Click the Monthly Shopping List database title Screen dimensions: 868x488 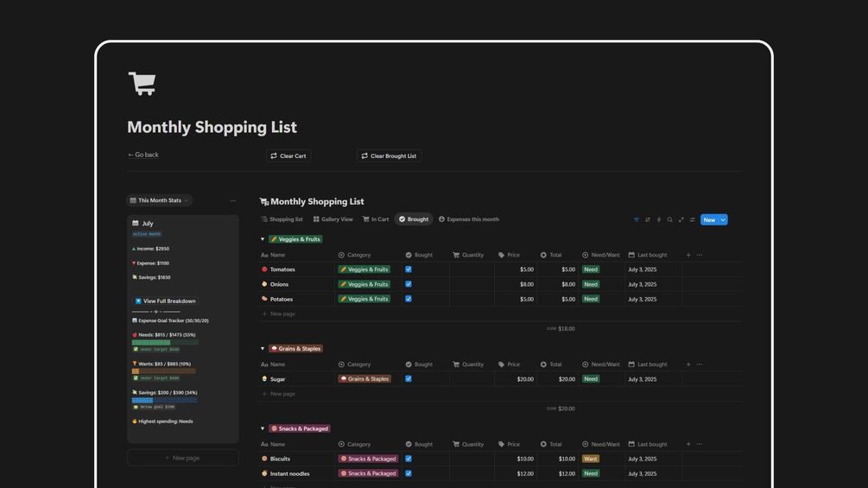(317, 201)
